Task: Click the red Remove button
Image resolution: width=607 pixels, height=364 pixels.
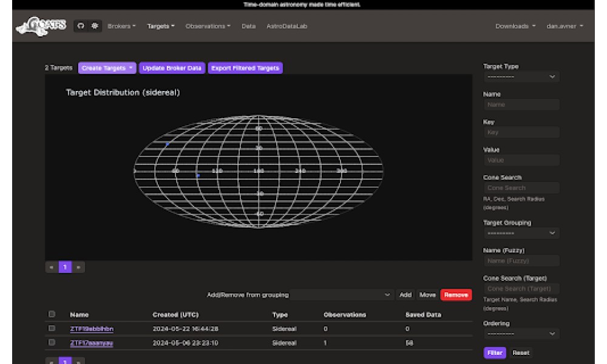Action: [x=456, y=295]
